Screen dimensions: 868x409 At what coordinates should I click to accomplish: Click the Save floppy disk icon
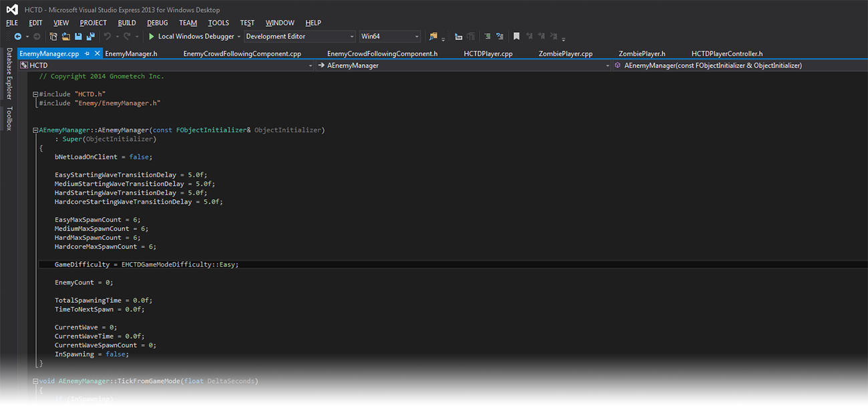78,37
